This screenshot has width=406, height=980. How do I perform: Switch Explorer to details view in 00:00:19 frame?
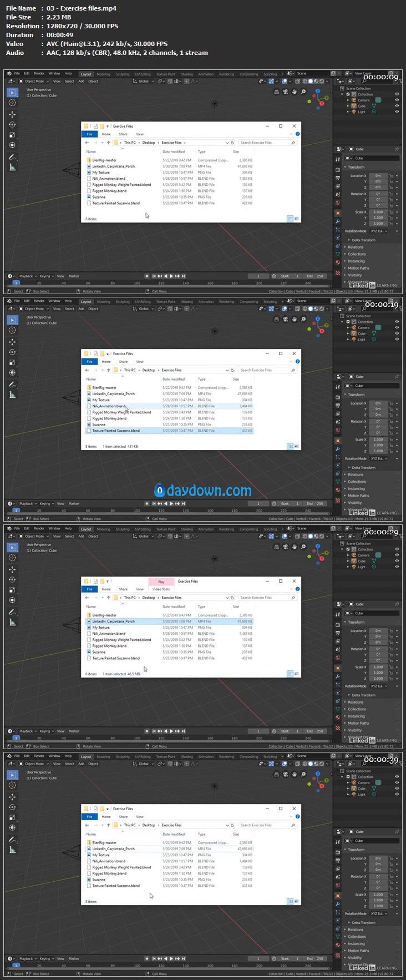click(x=290, y=446)
